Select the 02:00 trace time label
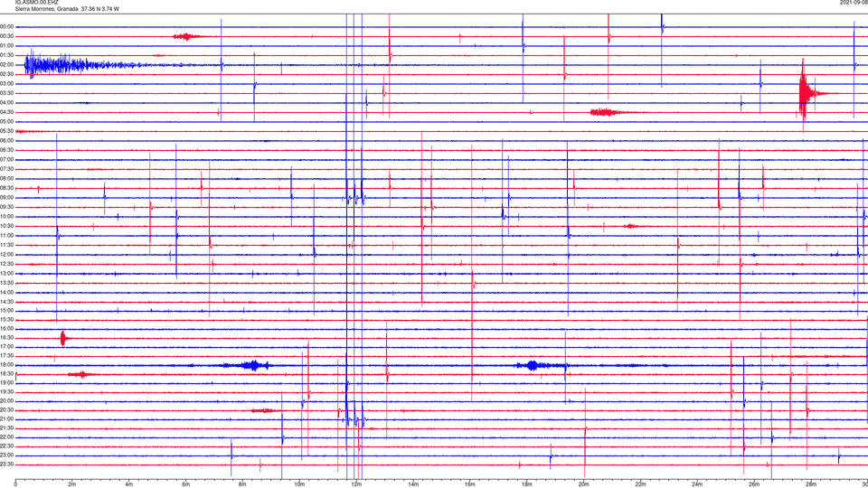Image resolution: width=868 pixels, height=488 pixels. [7, 65]
